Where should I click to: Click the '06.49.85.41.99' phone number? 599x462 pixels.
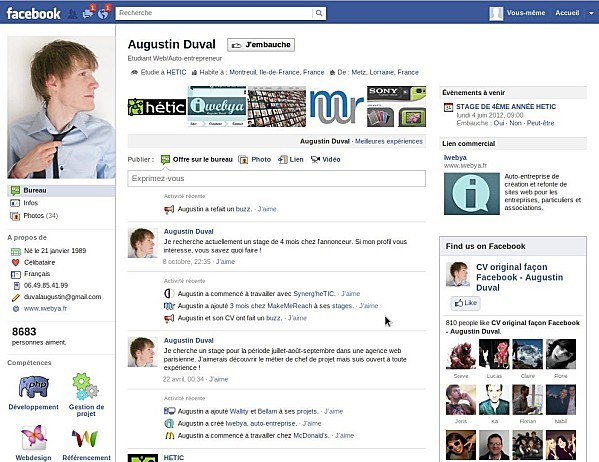pyautogui.click(x=46, y=285)
